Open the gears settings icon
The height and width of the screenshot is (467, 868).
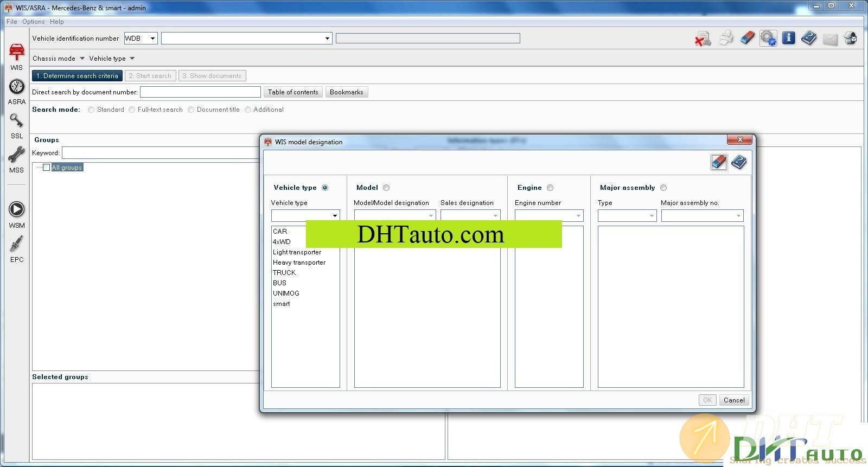(x=768, y=38)
